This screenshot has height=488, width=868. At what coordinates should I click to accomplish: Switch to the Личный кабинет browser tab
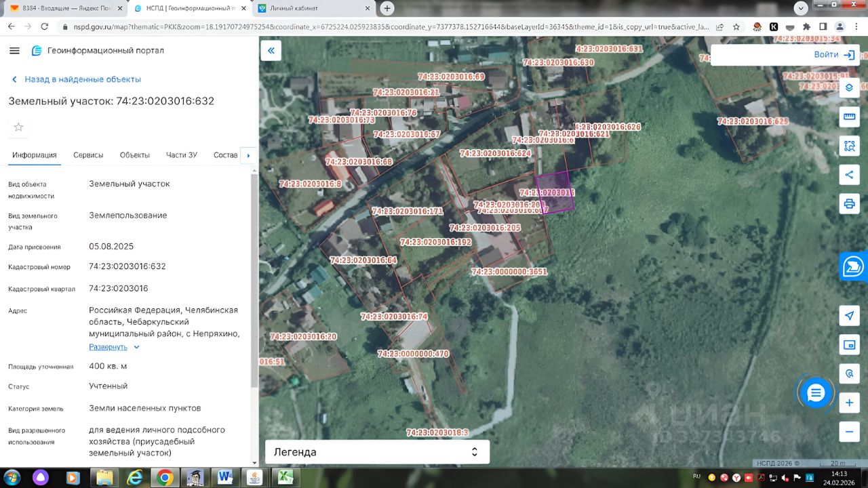click(x=314, y=8)
